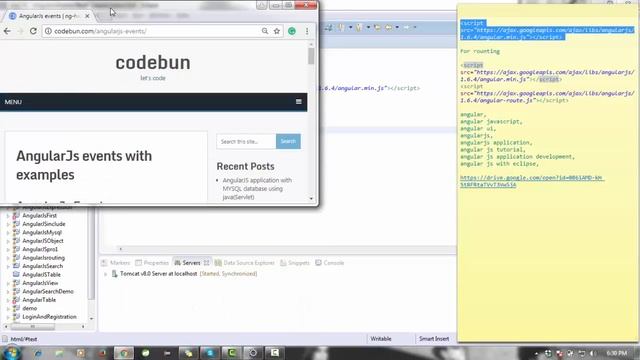Click the angular-route.js script line in note
640x360 pixels.
pos(547,93)
